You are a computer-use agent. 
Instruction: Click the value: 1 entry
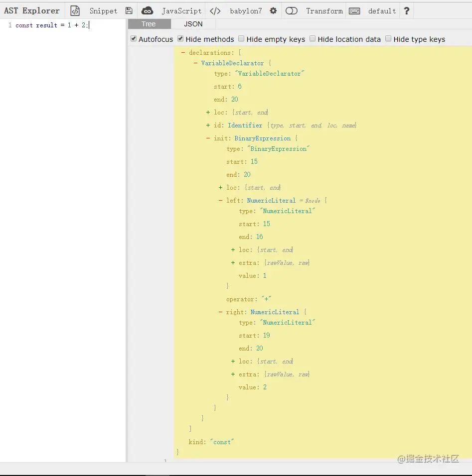[x=252, y=276]
